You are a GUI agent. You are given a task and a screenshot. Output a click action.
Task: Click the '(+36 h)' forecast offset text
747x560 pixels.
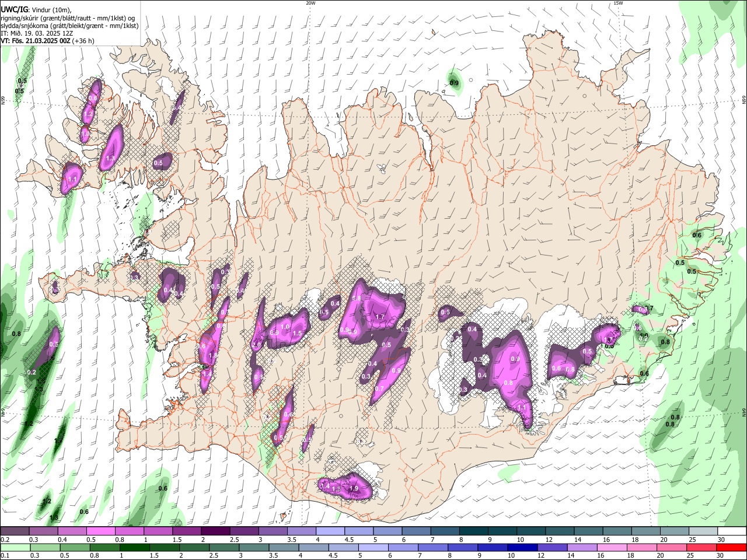pos(83,41)
